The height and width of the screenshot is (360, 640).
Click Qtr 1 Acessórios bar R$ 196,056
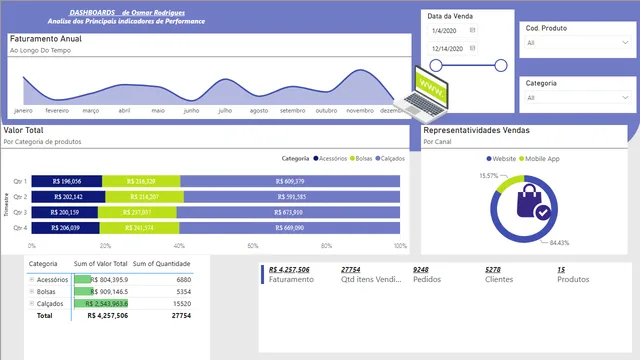tap(67, 181)
